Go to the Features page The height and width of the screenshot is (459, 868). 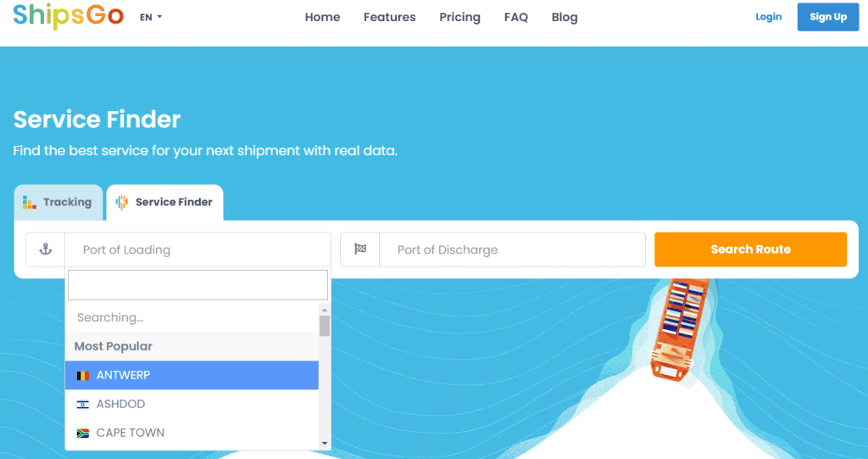[389, 17]
